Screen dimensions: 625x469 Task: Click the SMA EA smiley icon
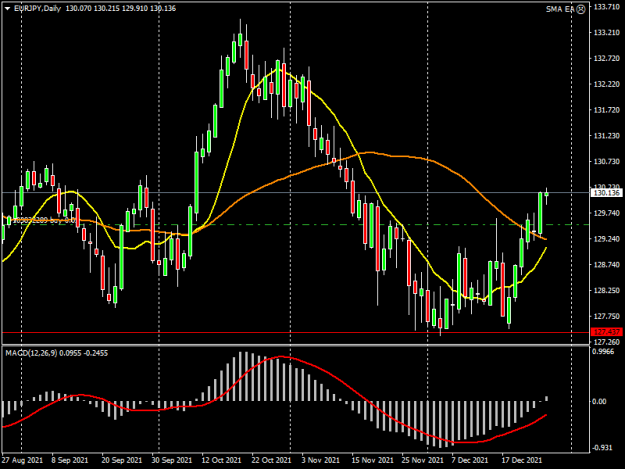581,9
